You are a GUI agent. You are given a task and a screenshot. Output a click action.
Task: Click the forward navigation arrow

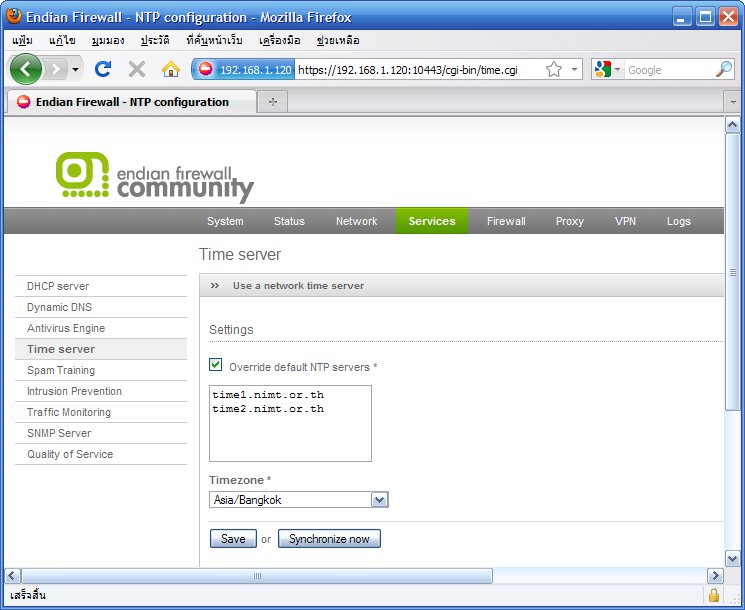tap(57, 70)
